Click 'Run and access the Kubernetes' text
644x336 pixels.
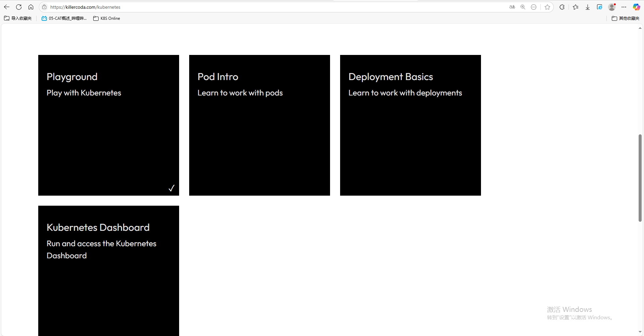[102, 244]
